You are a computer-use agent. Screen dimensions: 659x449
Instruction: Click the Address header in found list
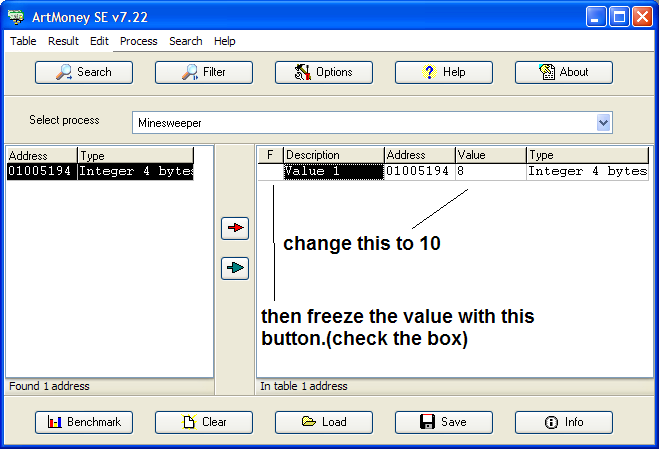click(x=42, y=156)
